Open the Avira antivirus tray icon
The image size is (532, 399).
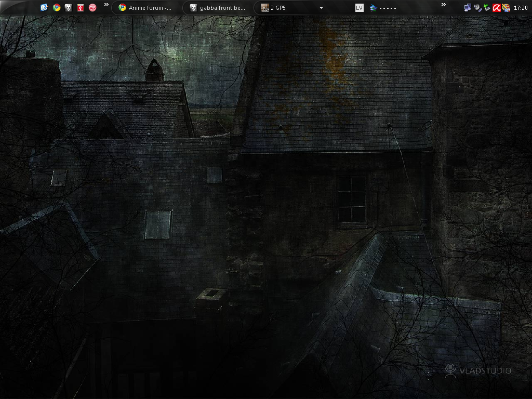(x=496, y=8)
